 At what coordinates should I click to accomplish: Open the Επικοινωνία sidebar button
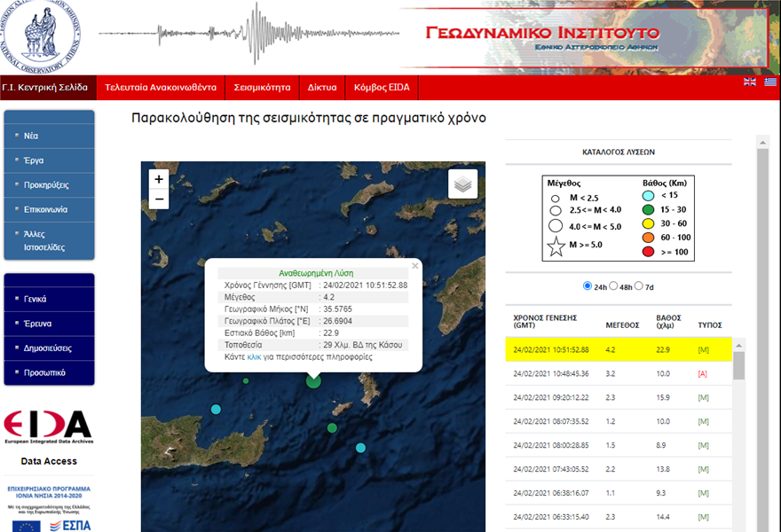tap(49, 210)
